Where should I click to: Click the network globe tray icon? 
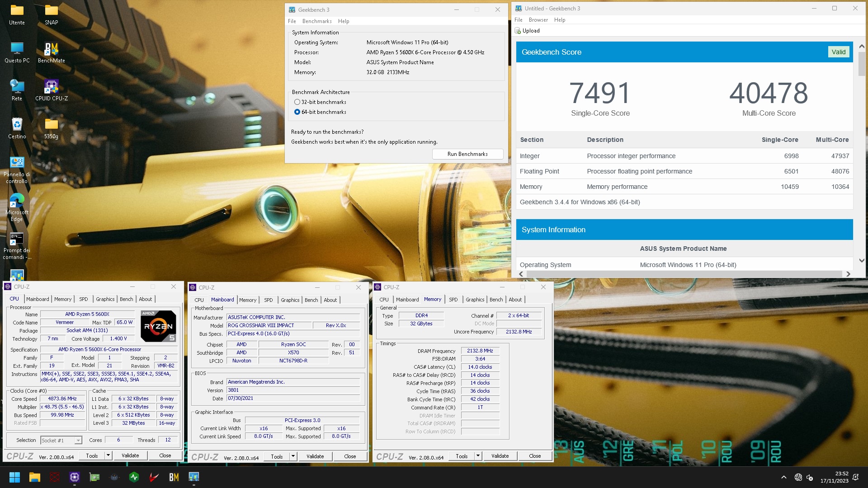(798, 477)
